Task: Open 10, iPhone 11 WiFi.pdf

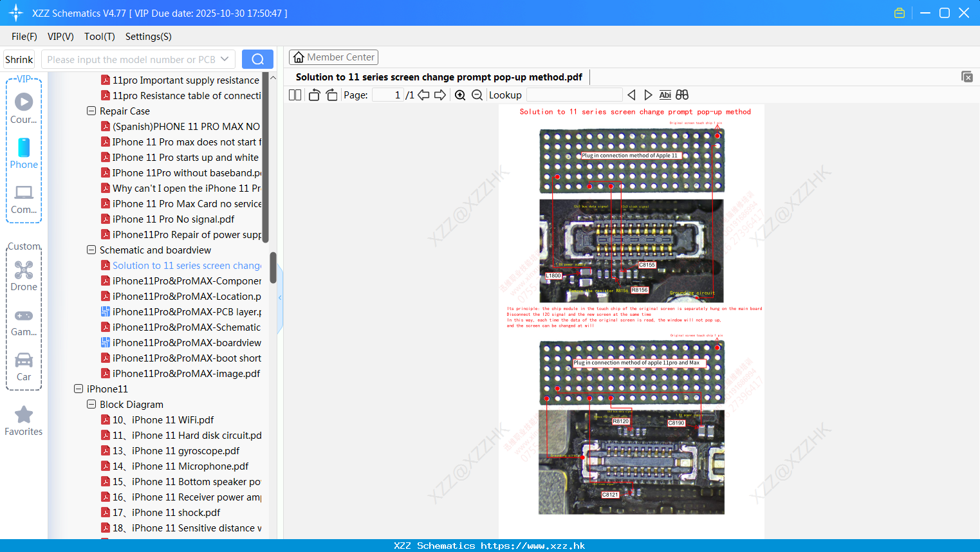Action: (158, 420)
